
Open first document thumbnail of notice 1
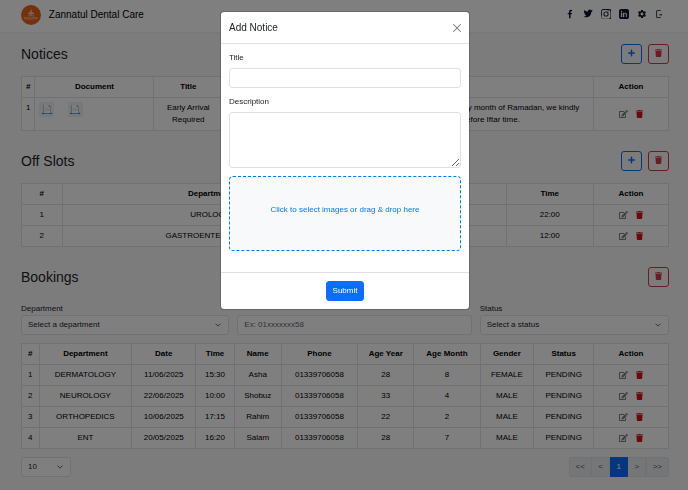pos(47,109)
